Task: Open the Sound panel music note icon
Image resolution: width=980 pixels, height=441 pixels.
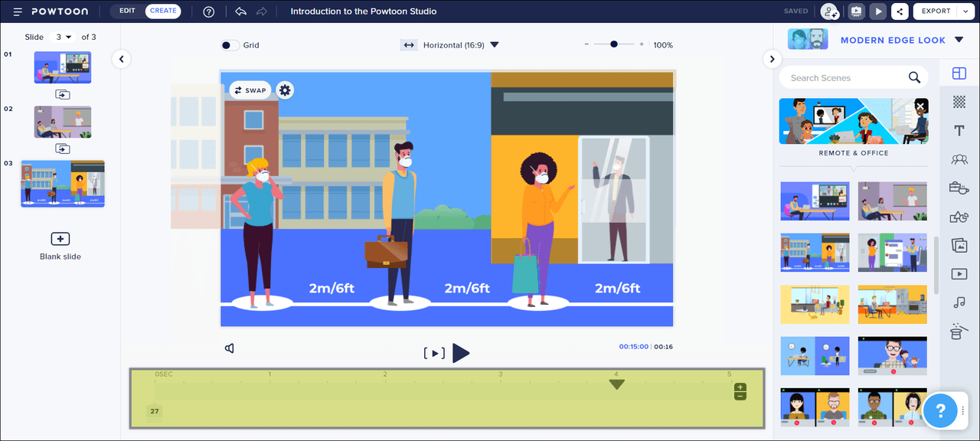Action: point(959,302)
